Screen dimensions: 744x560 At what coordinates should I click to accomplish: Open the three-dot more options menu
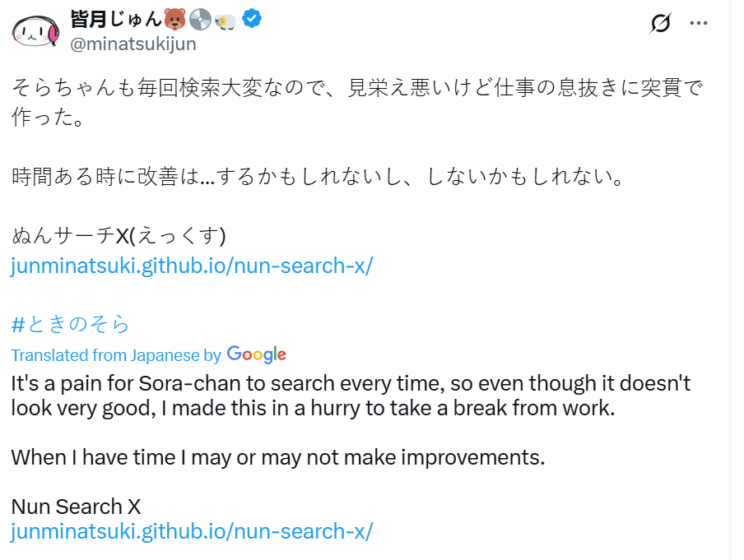pyautogui.click(x=699, y=24)
